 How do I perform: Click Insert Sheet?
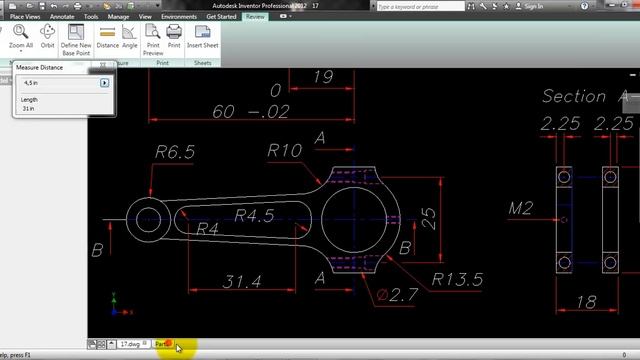pyautogui.click(x=202, y=37)
